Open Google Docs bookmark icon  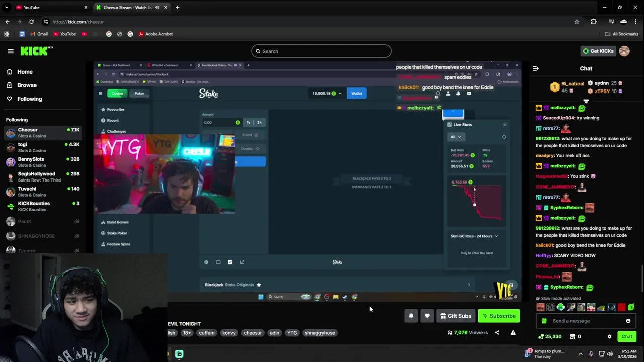22,34
